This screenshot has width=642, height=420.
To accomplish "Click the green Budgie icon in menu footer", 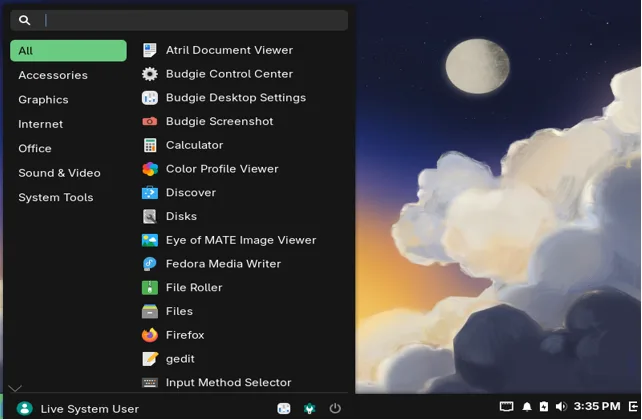I will [x=310, y=409].
